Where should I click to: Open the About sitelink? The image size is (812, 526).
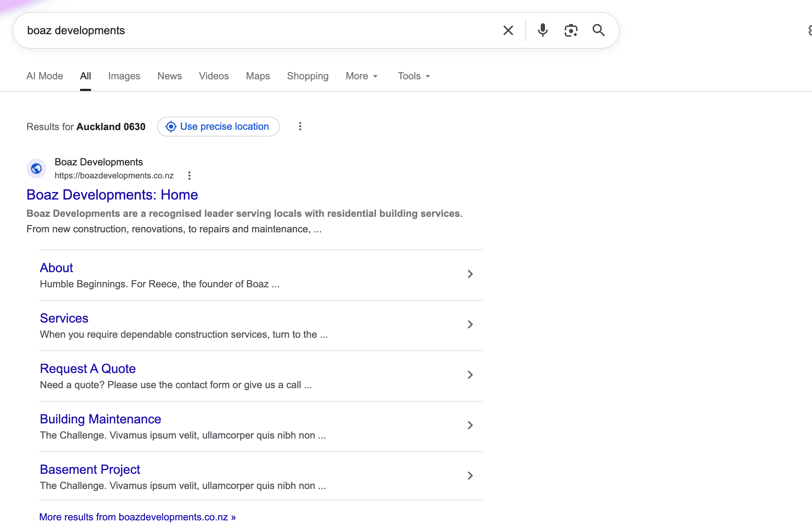click(56, 268)
